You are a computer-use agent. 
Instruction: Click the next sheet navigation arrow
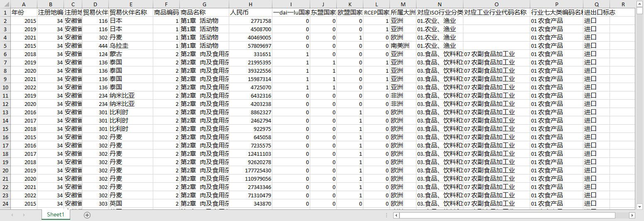tap(24, 215)
